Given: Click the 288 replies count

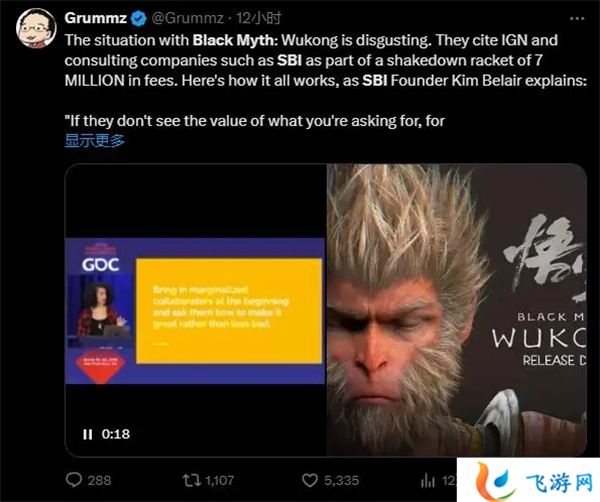Looking at the screenshot, I should point(99,480).
